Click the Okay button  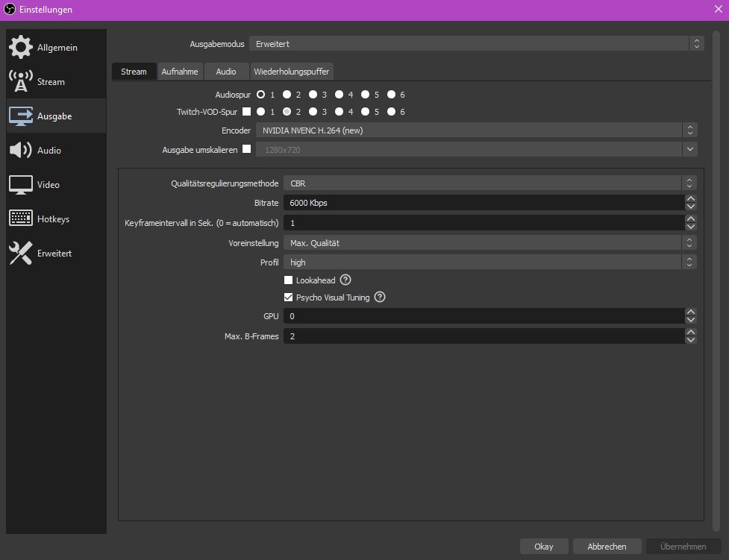544,547
